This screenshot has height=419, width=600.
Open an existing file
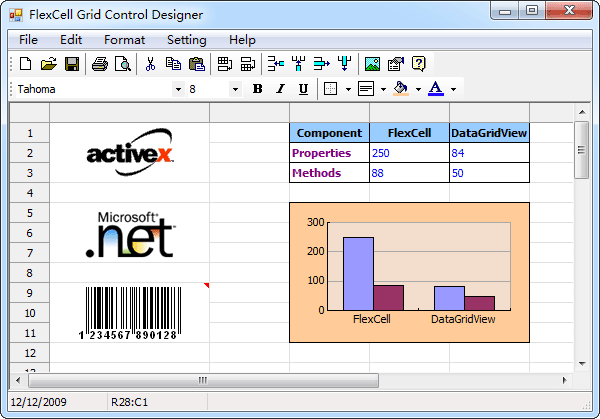point(49,64)
